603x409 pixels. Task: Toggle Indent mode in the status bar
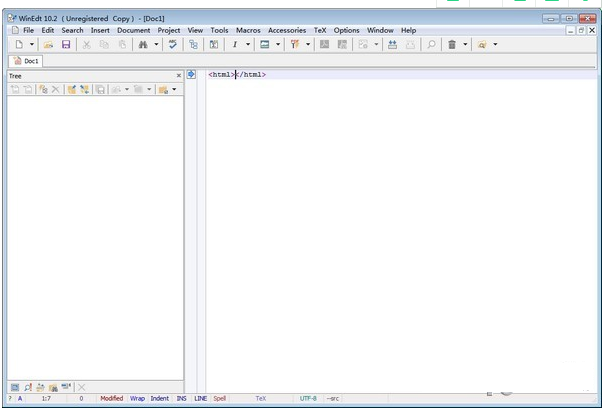point(160,398)
